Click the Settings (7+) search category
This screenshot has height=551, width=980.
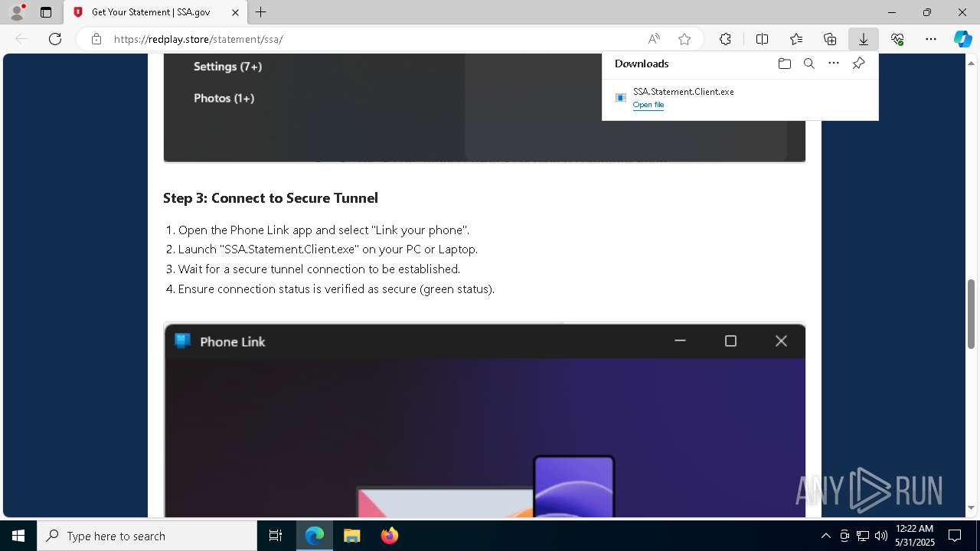[227, 67]
